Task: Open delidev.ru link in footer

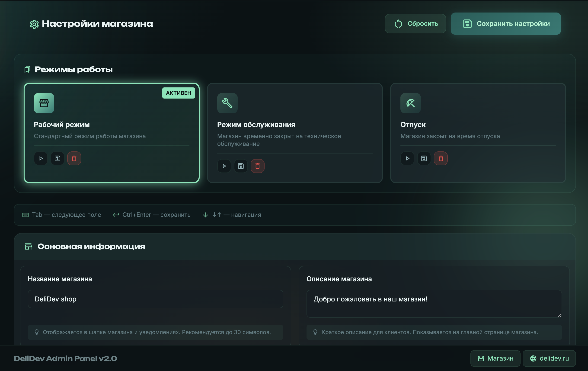Action: coord(549,358)
